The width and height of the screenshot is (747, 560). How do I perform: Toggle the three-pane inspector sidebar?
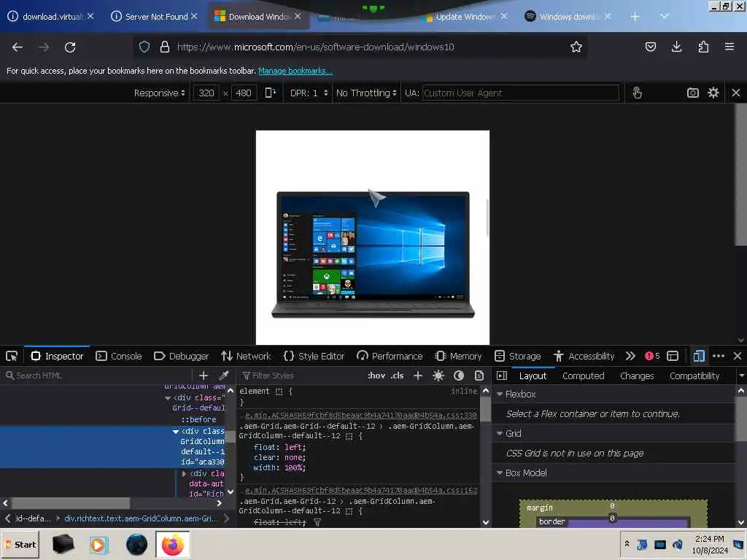[x=502, y=376]
